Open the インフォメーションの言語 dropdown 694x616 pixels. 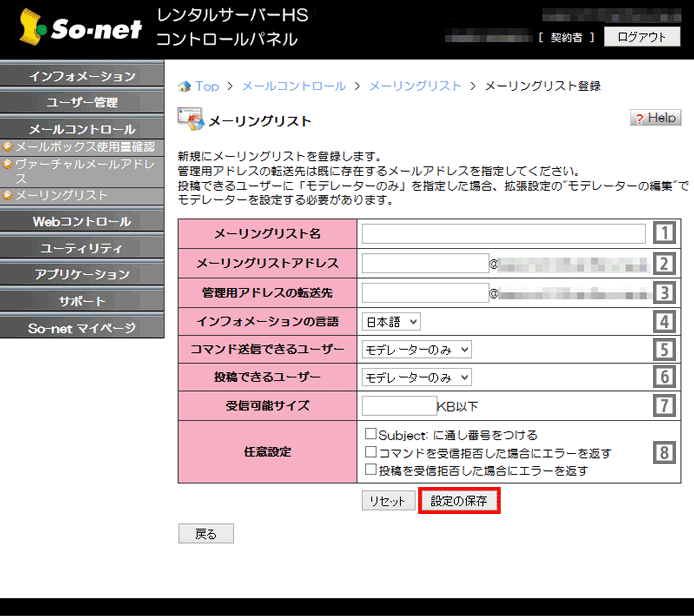tap(391, 321)
